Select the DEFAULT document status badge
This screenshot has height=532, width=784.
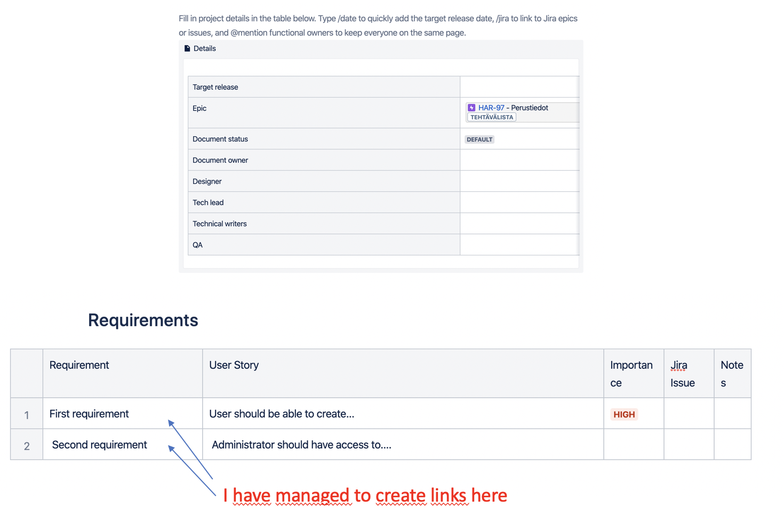coord(479,140)
